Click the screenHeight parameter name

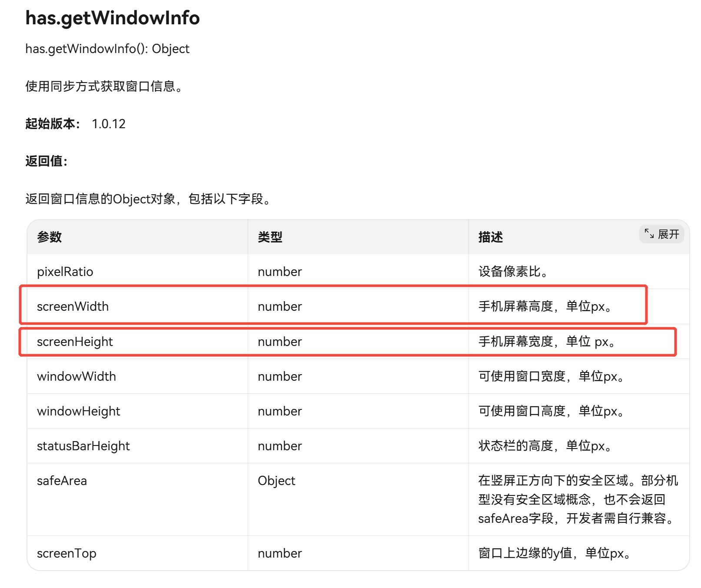[75, 342]
